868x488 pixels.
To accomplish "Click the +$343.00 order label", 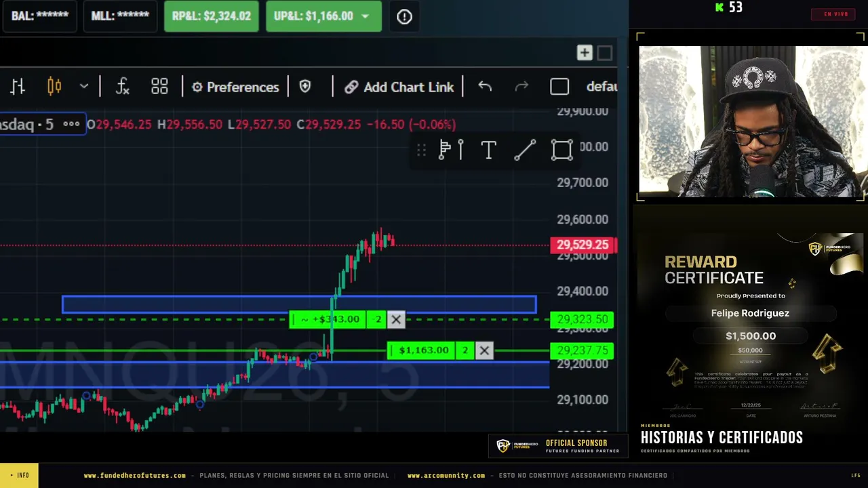I will pos(329,319).
